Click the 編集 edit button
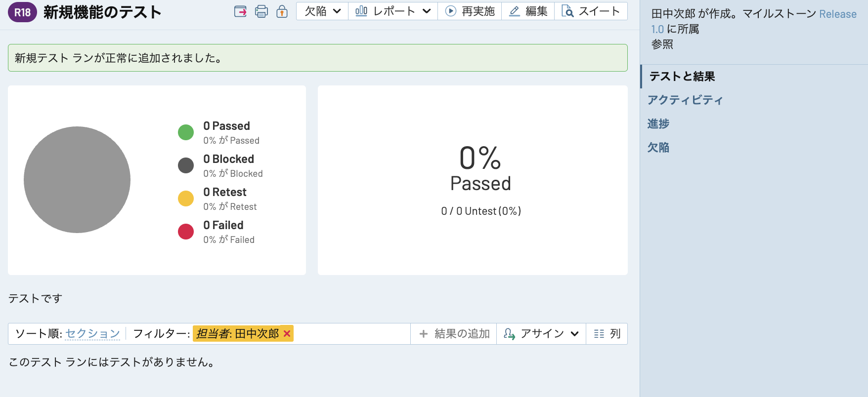The height and width of the screenshot is (397, 868). point(528,11)
